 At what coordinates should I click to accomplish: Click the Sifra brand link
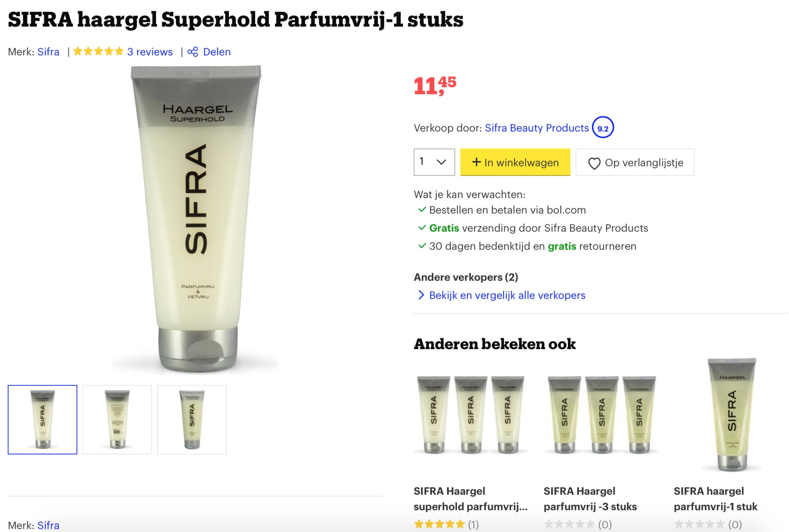(x=49, y=51)
